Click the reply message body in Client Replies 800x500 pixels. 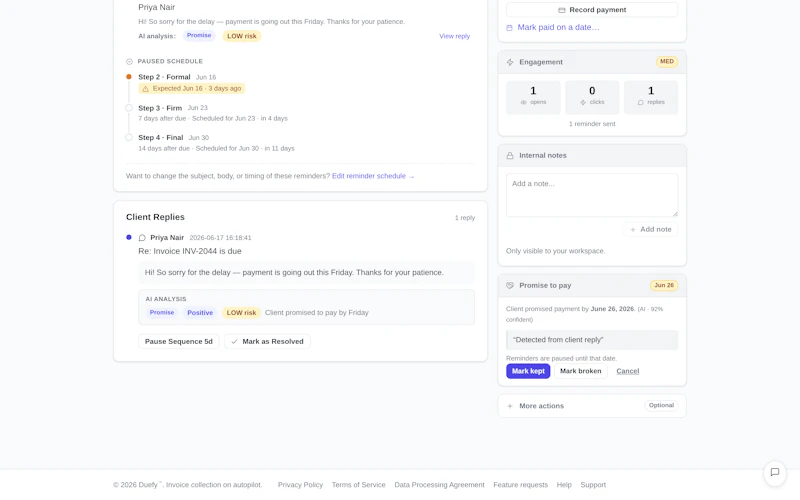(x=306, y=273)
